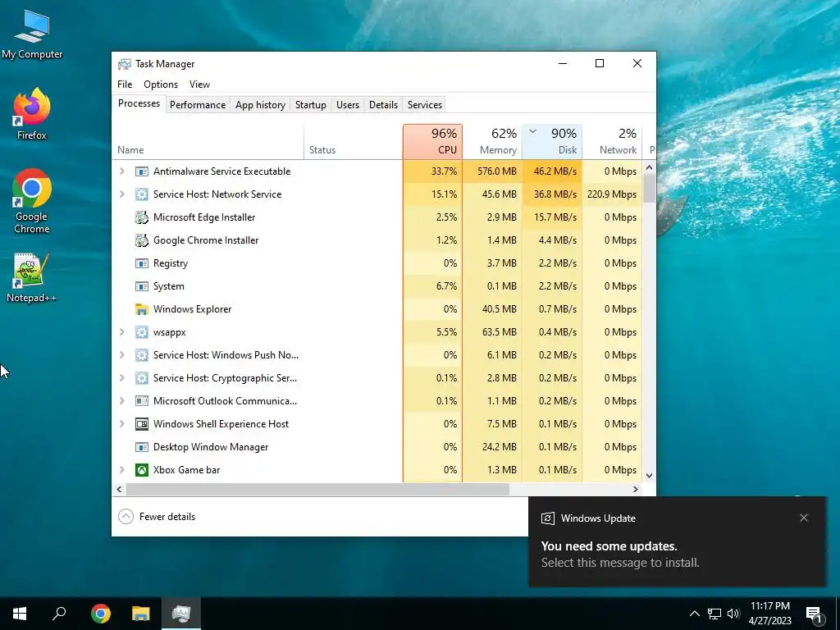This screenshot has height=630, width=840.
Task: Open the Options menu
Action: 161,84
